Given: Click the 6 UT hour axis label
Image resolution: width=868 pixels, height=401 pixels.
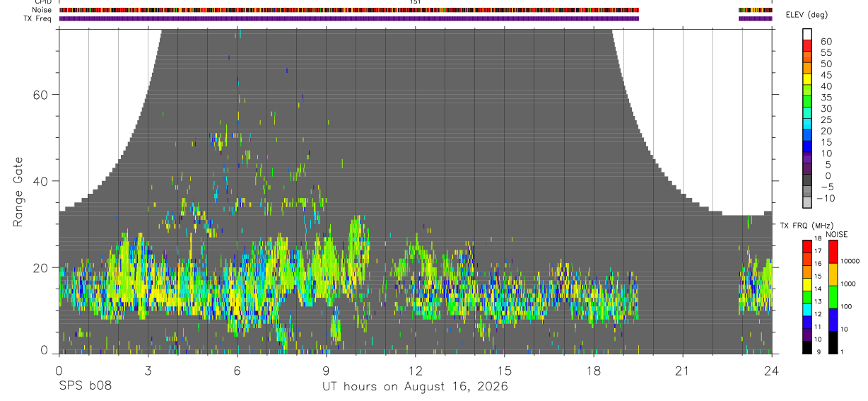Looking at the screenshot, I should [x=237, y=371].
